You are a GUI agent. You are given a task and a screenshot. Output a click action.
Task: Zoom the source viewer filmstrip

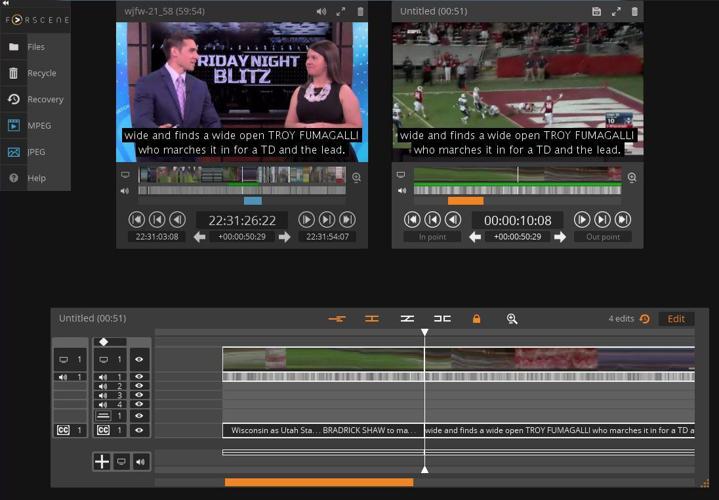point(356,178)
